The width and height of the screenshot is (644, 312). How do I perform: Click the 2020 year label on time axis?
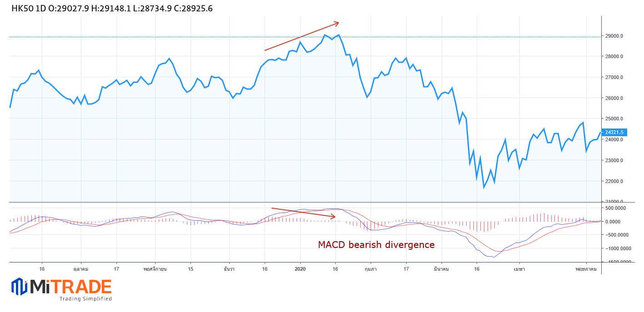(x=300, y=269)
